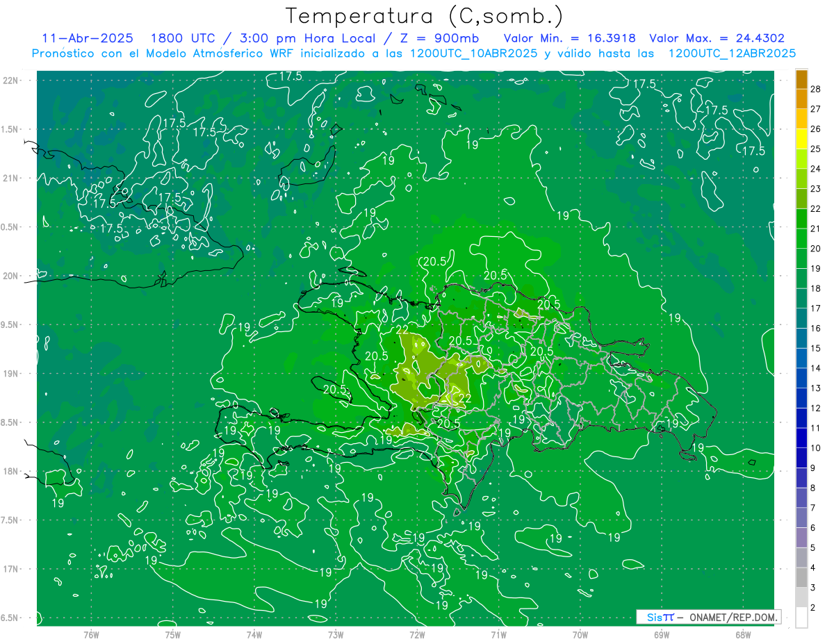The image size is (834, 644).
Task: Select the 'Z = 900mb' level label
Action: click(x=440, y=38)
